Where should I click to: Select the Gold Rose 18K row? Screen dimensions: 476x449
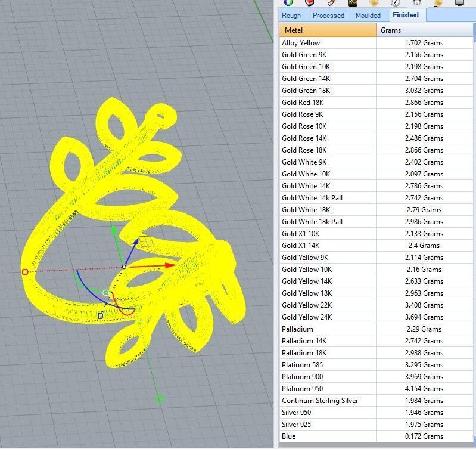click(376, 150)
